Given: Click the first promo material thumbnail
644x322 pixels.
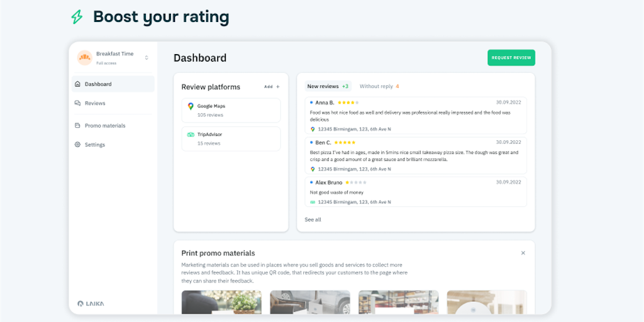Looking at the screenshot, I should [221, 303].
